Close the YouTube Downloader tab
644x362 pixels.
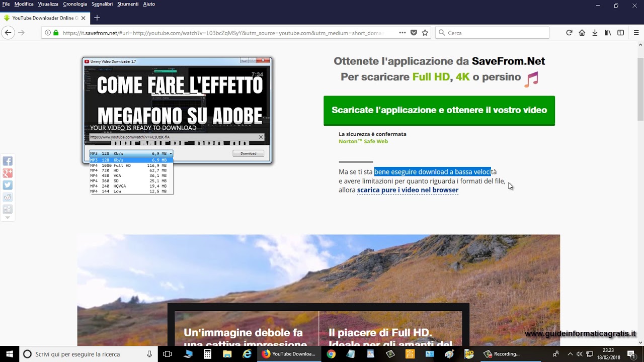coord(83,18)
